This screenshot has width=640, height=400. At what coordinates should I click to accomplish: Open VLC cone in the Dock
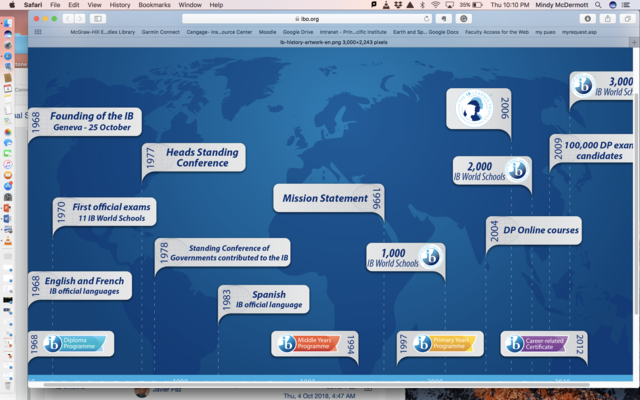pyautogui.click(x=8, y=241)
